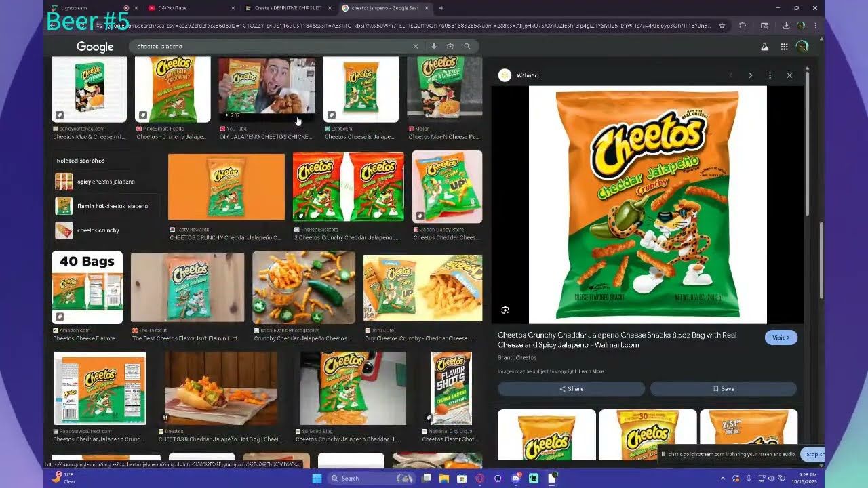Open the preview panel three-dot options

coord(770,75)
